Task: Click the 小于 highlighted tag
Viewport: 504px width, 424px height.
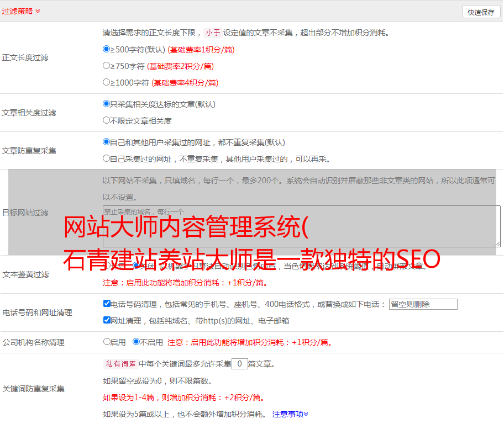Action: [213, 33]
